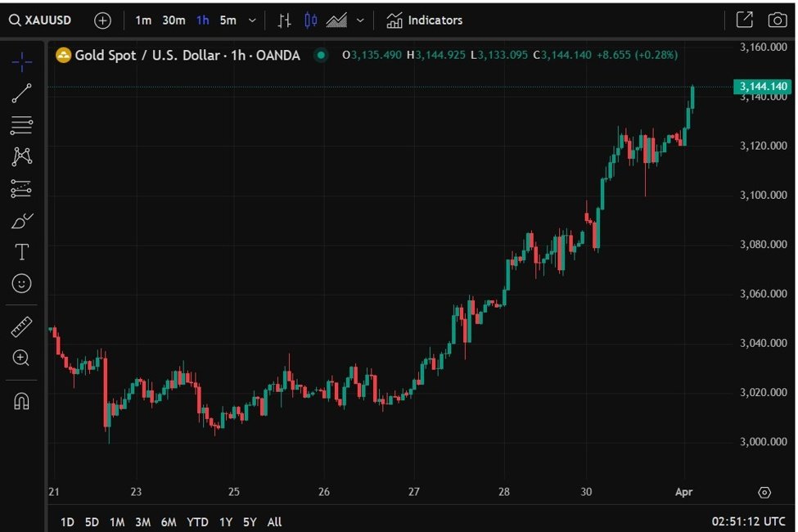798x532 pixels.
Task: Expand the chart type dropdown arrow
Action: [360, 20]
